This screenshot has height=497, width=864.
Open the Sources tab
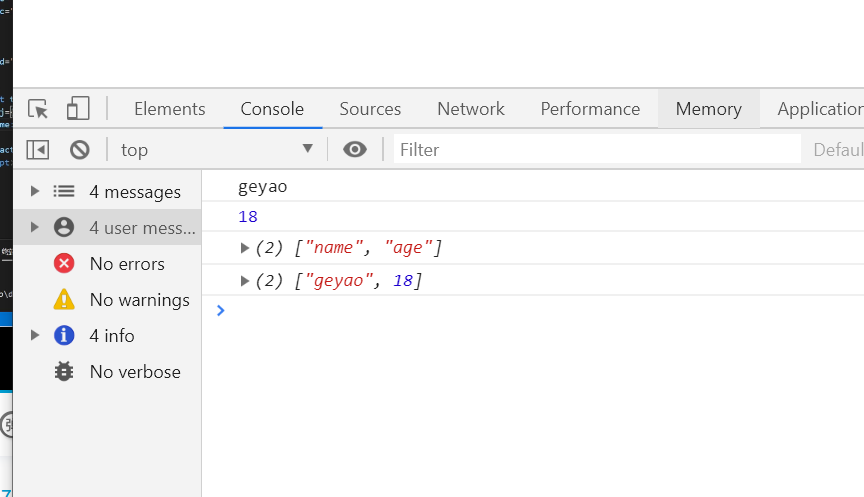point(370,109)
